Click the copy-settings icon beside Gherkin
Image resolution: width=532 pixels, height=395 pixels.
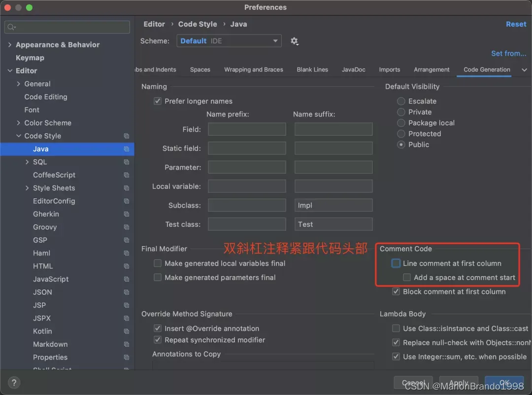127,214
